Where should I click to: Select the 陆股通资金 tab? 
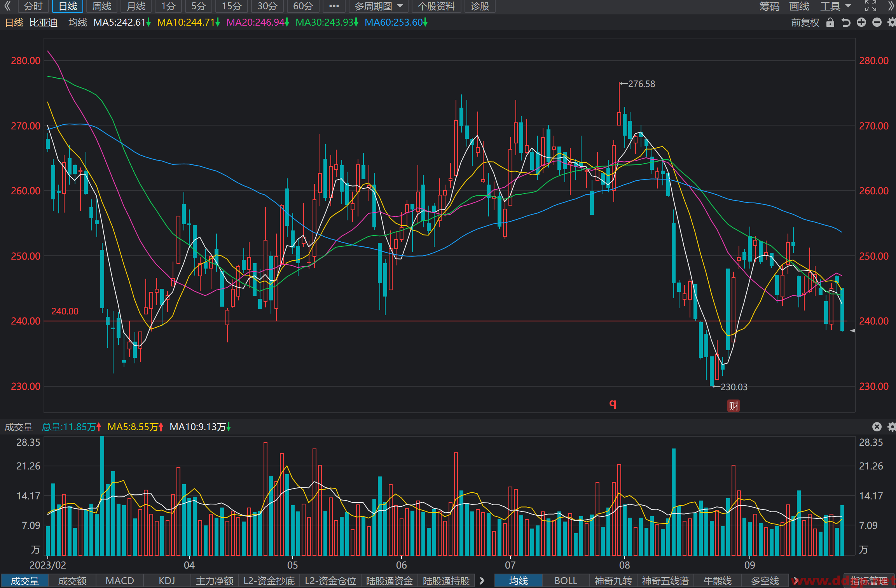[389, 581]
